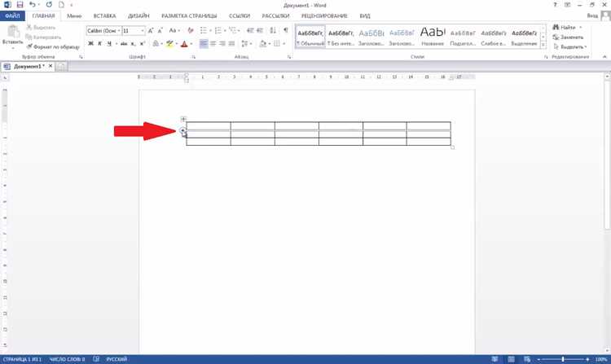Image resolution: width=611 pixels, height=364 pixels.
Task: Open the Font dialog launcher in Шрифт group
Action: [x=193, y=57]
